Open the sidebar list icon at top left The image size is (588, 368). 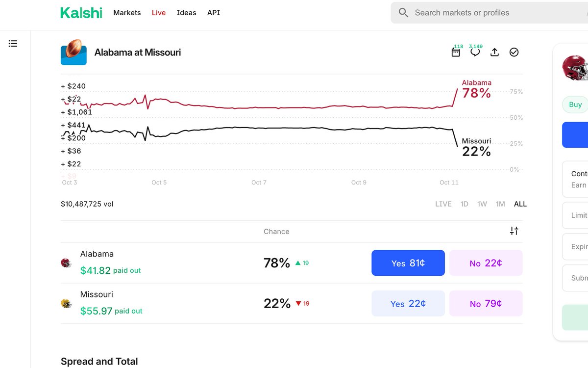[x=13, y=43]
